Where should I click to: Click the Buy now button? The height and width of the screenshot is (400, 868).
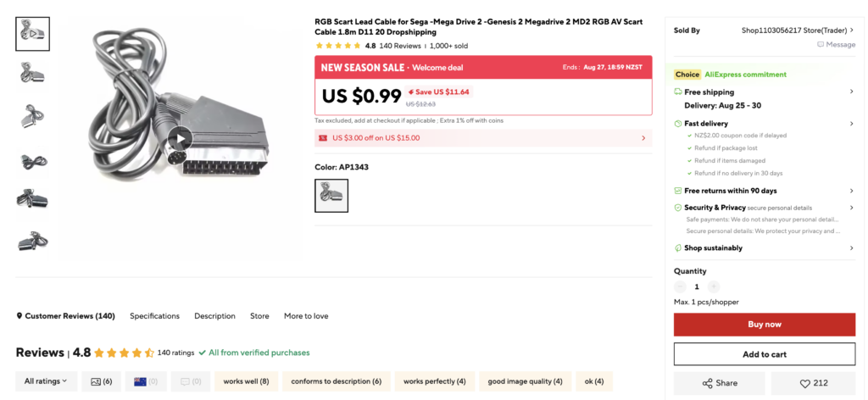[x=765, y=325]
